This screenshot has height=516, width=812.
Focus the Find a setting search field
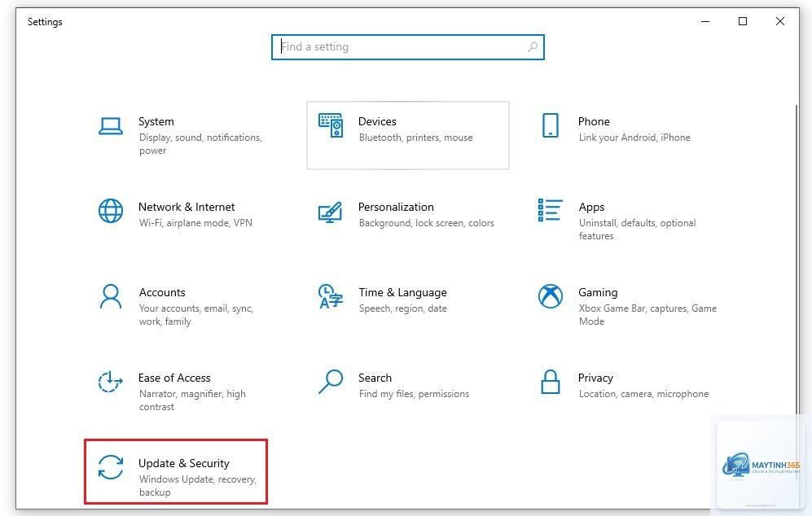coord(407,47)
